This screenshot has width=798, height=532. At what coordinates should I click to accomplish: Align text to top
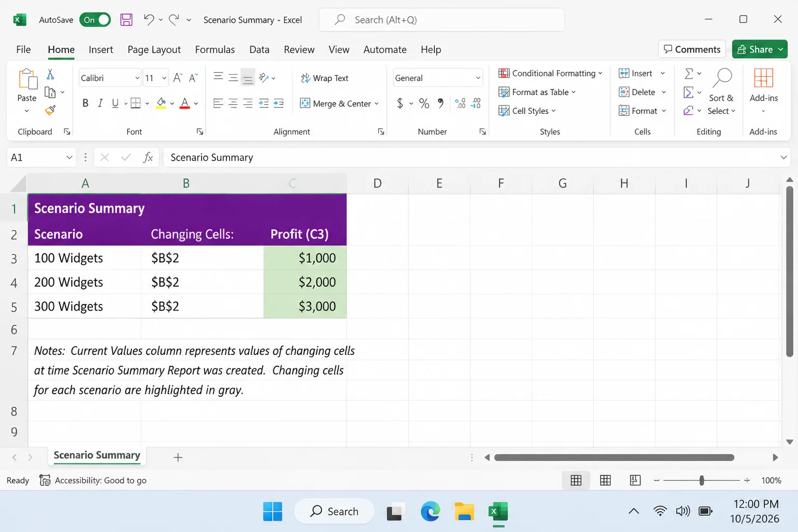pyautogui.click(x=218, y=77)
